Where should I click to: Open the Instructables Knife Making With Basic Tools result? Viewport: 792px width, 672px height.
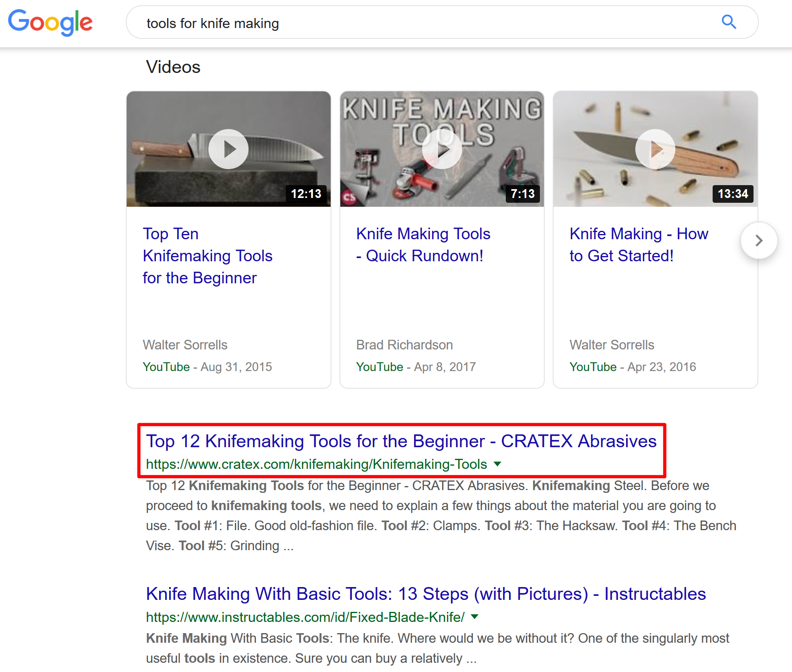coord(426,594)
